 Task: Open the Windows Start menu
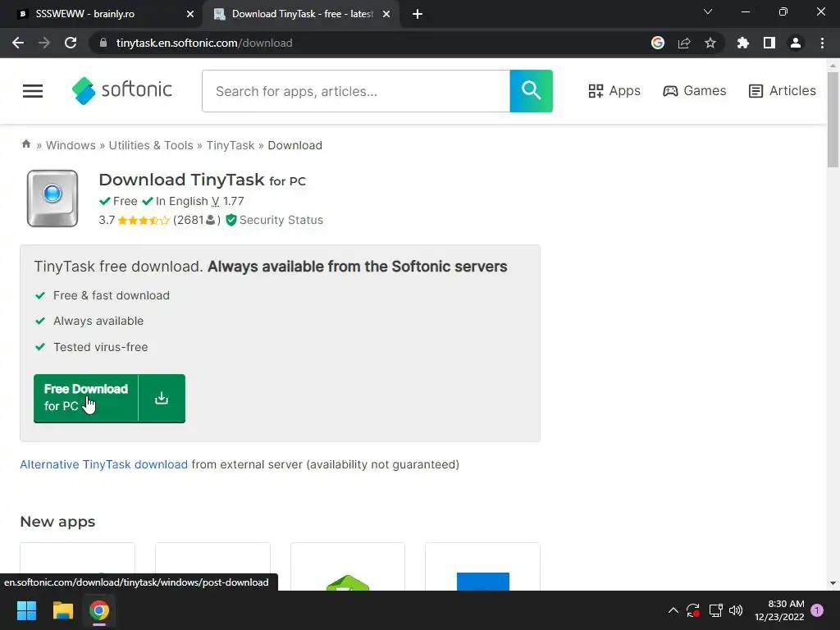(26, 610)
